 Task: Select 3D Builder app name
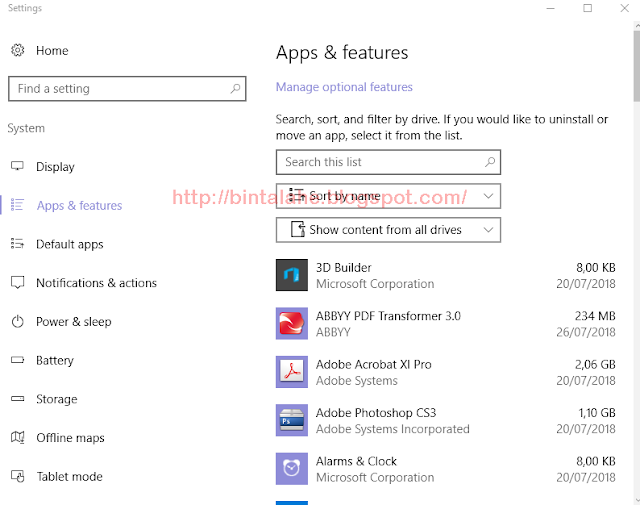(x=343, y=267)
